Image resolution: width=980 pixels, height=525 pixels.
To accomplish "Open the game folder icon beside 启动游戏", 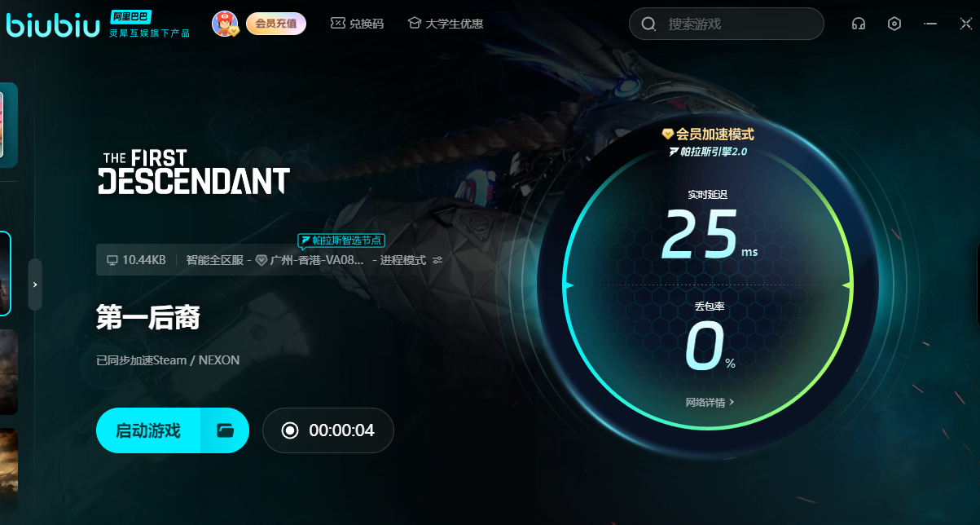I will (226, 430).
